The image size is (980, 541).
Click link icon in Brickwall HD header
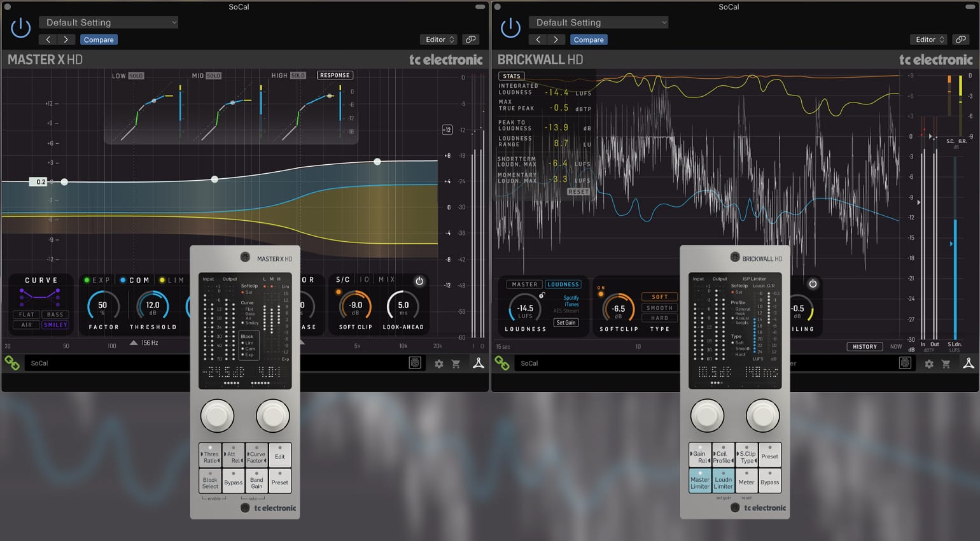(x=961, y=39)
